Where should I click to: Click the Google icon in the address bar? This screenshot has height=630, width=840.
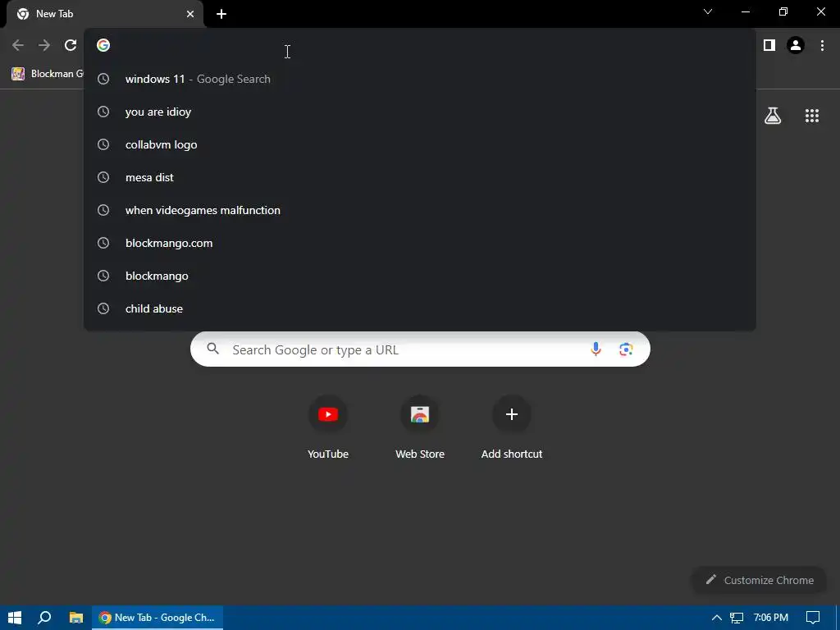click(x=103, y=46)
